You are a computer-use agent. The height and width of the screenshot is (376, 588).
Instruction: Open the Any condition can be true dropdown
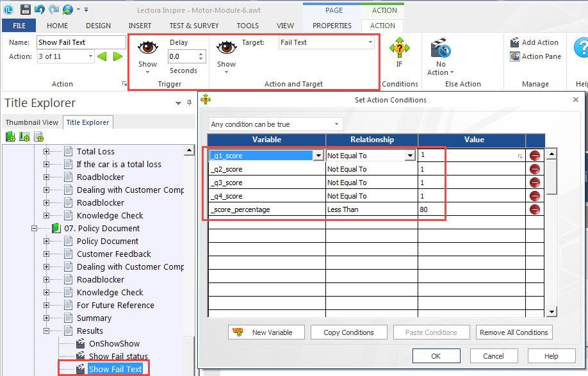click(336, 124)
